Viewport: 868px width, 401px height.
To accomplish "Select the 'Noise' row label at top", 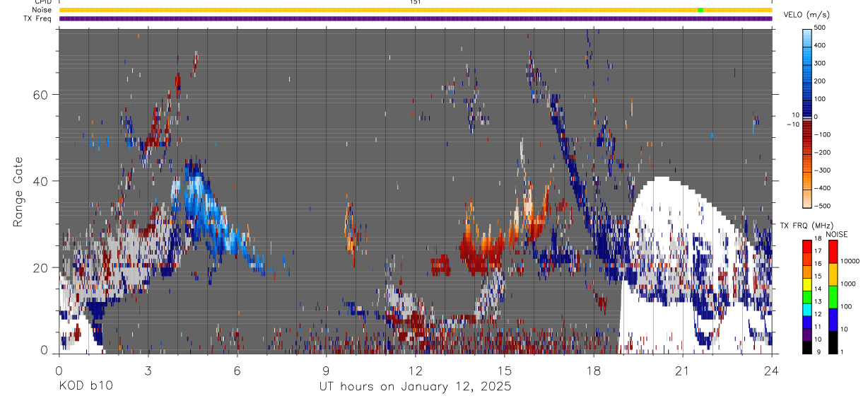I will pos(41,10).
